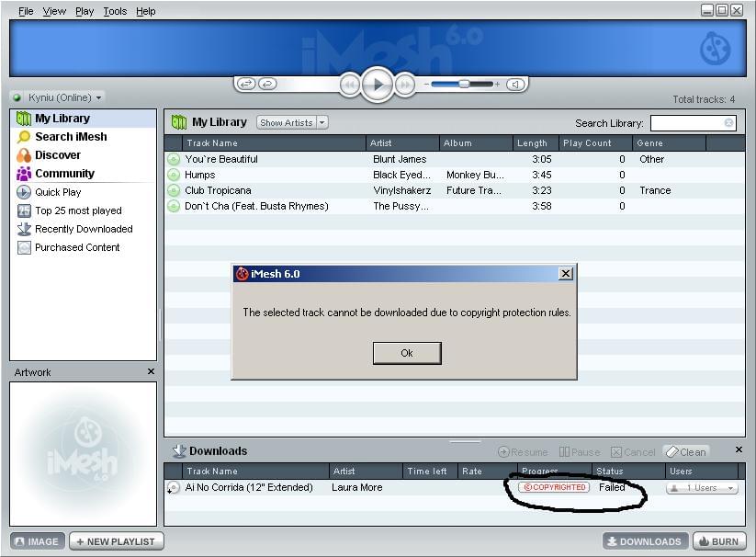Open the Recently Downloaded list
This screenshot has width=756, height=557.
(84, 229)
